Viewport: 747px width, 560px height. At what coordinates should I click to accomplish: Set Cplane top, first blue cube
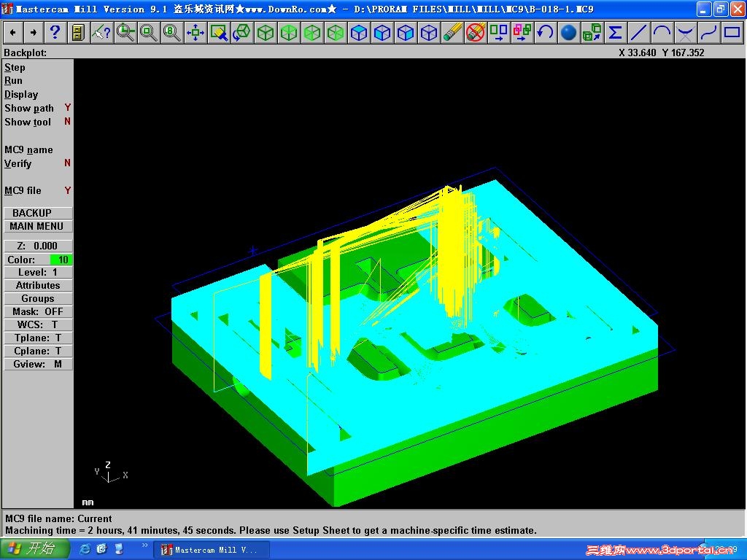pyautogui.click(x=359, y=33)
